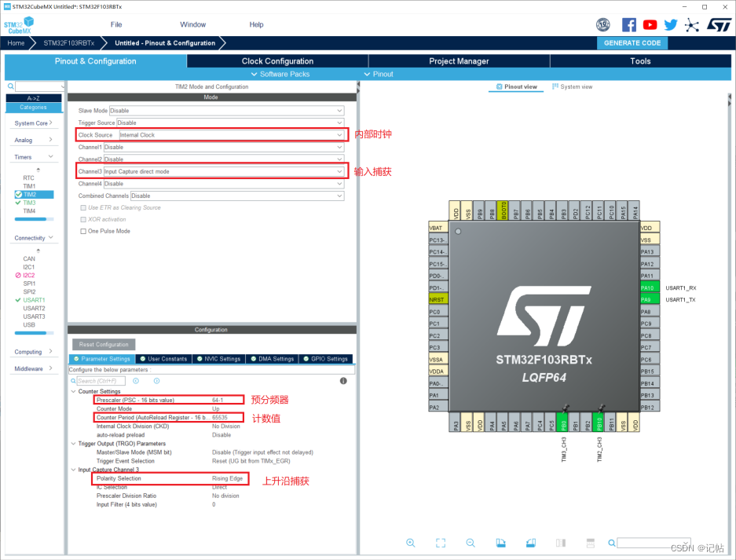Screen dimensions: 736x560
Task: Zoom in on the pinout view
Action: click(x=411, y=543)
